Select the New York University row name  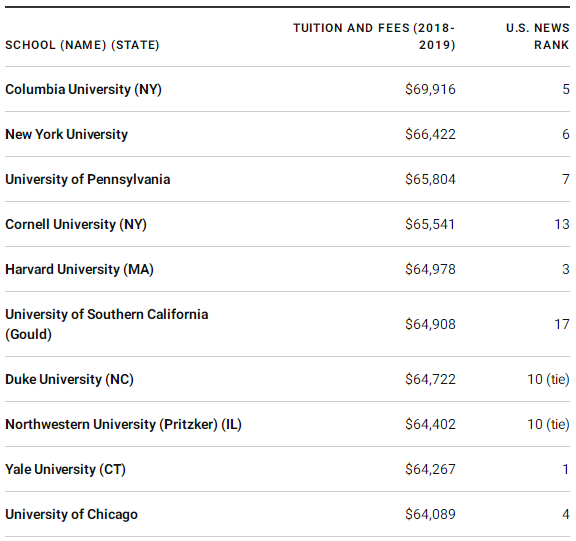click(66, 134)
